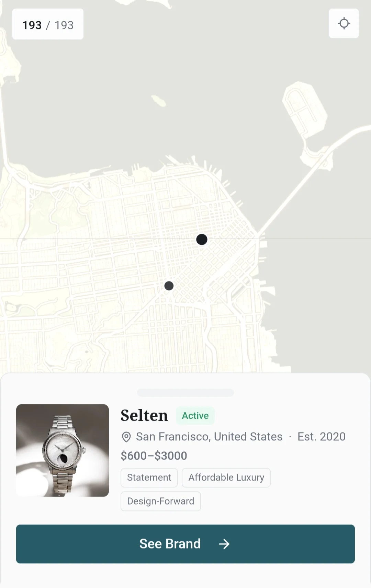Click the Est. 2020 founding label

pyautogui.click(x=321, y=437)
